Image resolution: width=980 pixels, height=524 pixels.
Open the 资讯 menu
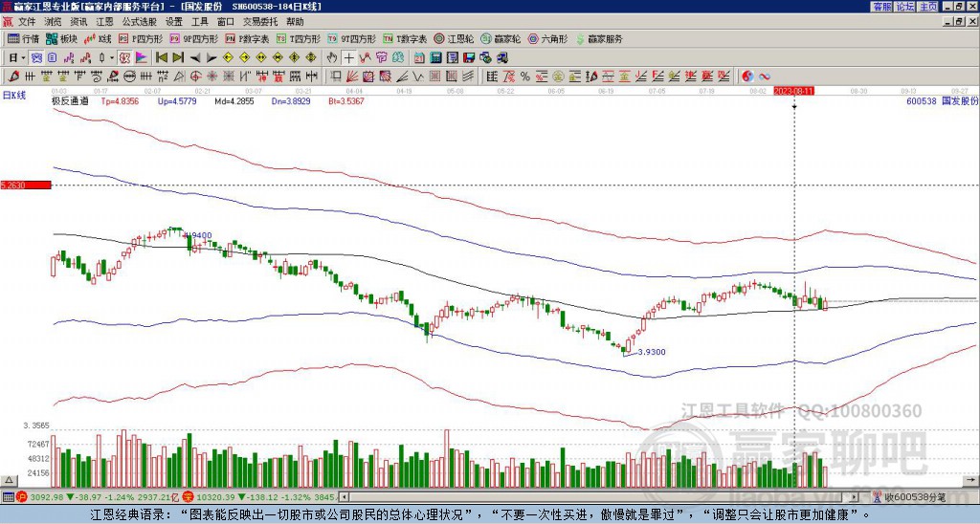click(78, 22)
